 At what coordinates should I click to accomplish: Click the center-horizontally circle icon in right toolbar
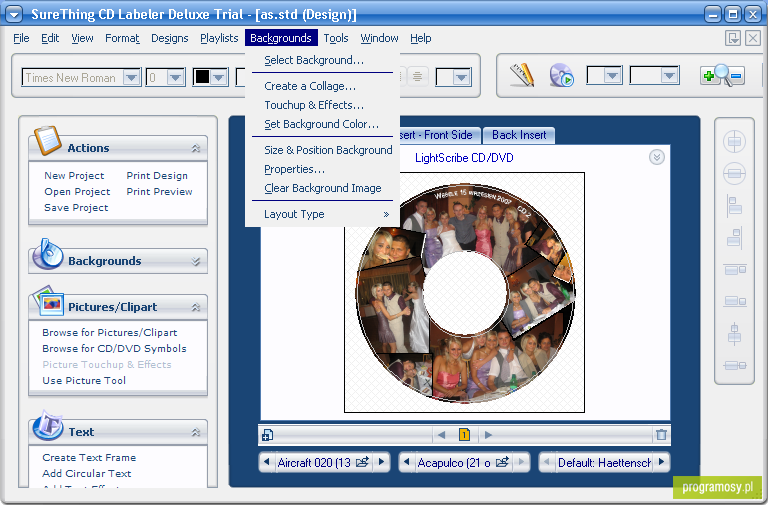[734, 173]
